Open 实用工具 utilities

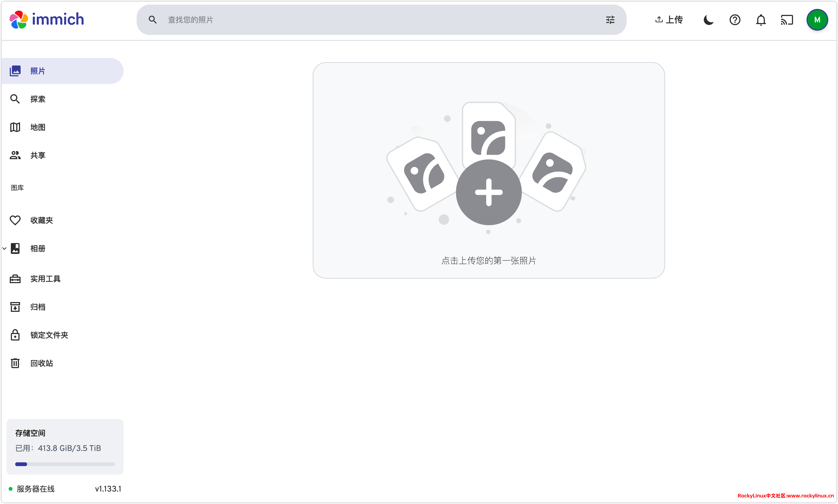click(x=45, y=279)
